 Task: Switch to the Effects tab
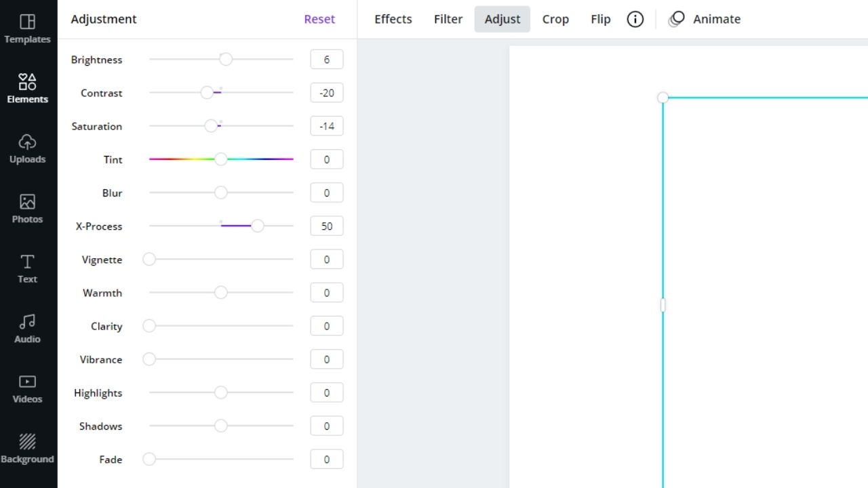point(393,19)
